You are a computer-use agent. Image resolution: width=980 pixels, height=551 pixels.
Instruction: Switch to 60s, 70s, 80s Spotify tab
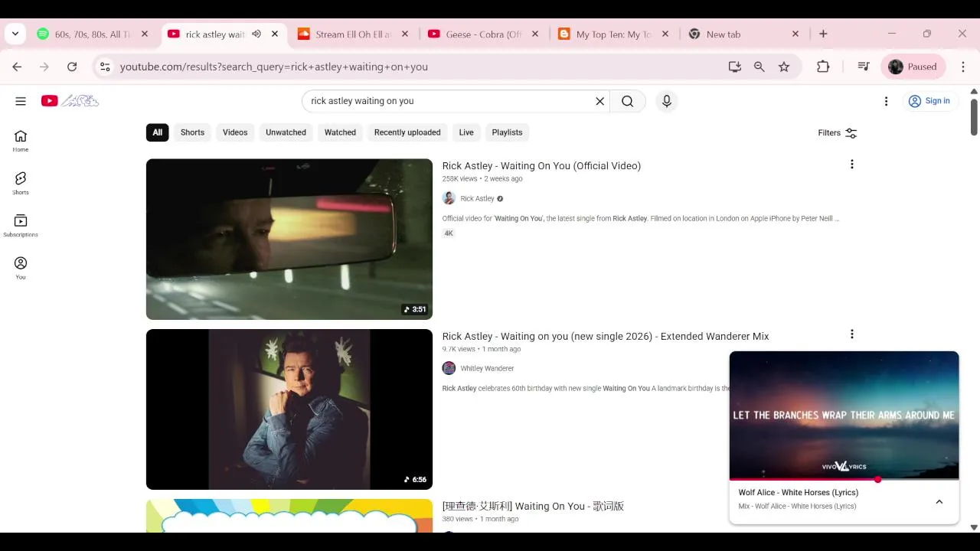point(92,34)
